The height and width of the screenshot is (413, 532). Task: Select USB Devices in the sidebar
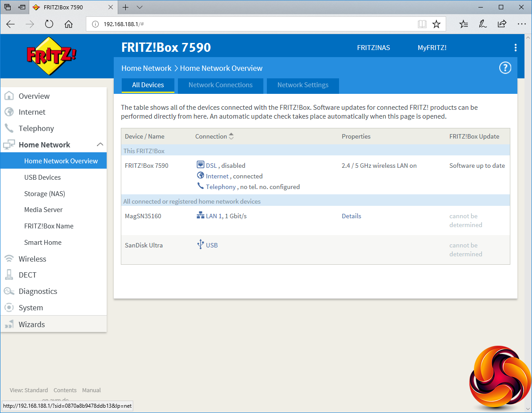pyautogui.click(x=42, y=178)
